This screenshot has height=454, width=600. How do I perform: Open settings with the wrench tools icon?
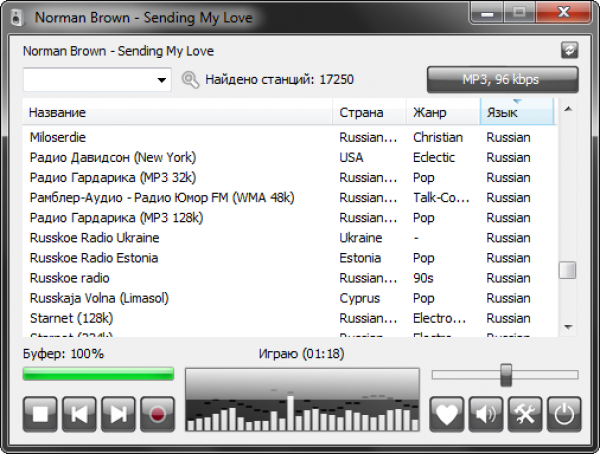525,414
